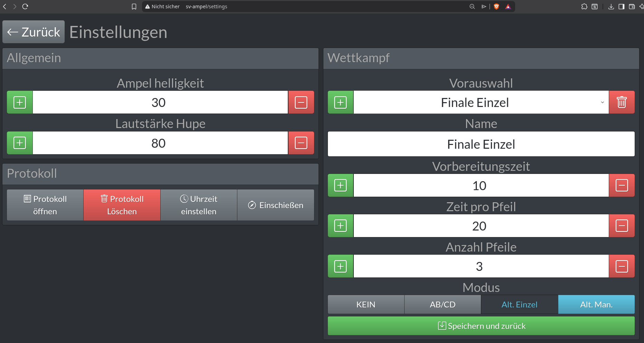Click Uhrzeit einstellen button
644x343 pixels.
point(199,205)
